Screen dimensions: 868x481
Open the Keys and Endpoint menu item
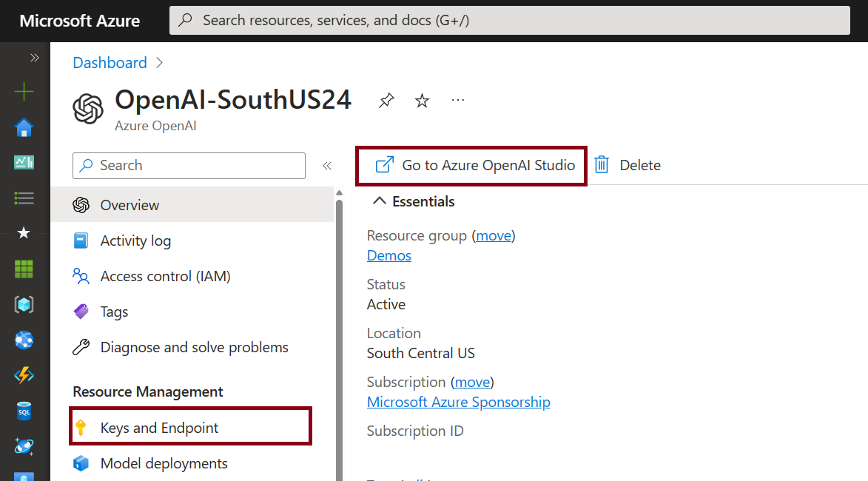(159, 427)
